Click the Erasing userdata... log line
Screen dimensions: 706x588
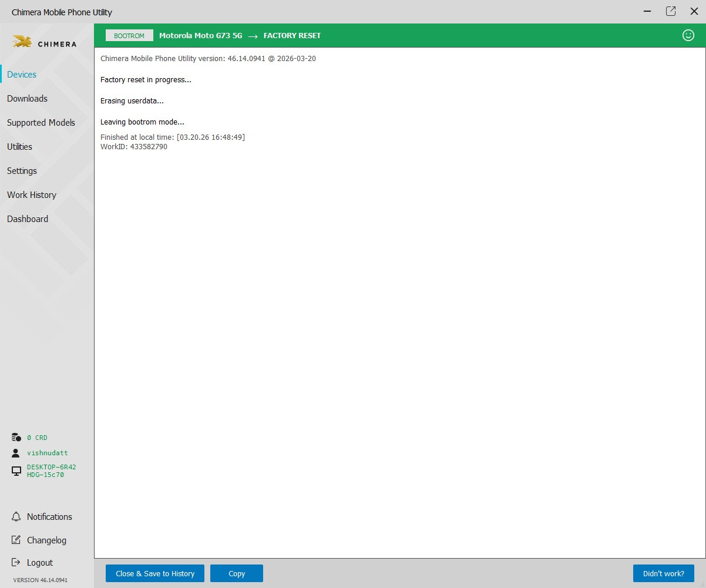tap(132, 101)
